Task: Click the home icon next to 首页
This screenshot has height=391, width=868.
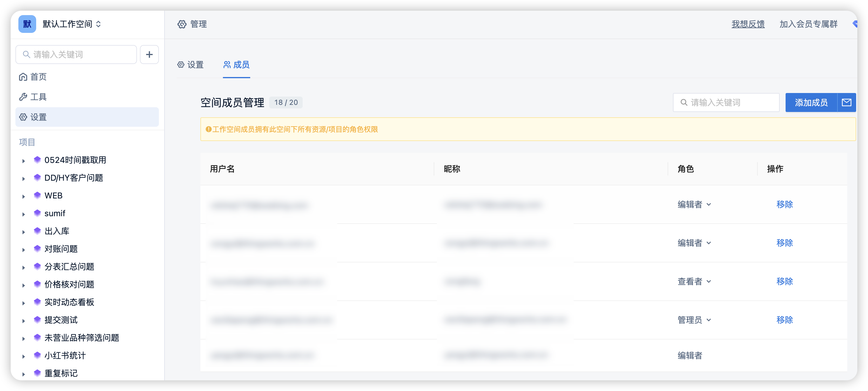Action: (23, 77)
